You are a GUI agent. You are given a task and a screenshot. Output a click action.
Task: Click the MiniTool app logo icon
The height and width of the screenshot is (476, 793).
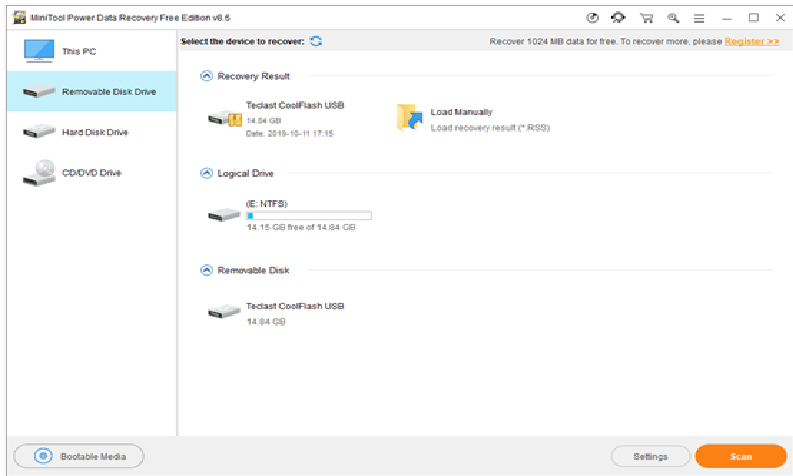(x=19, y=18)
